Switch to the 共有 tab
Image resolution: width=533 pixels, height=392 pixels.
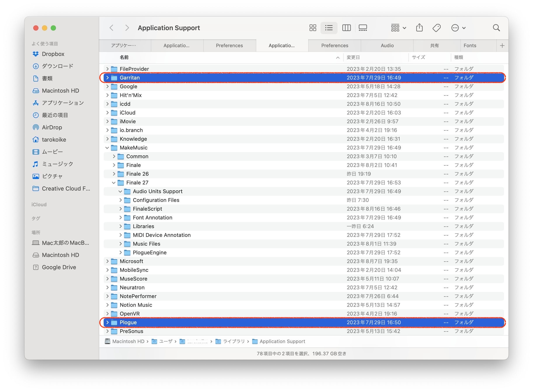pos(434,46)
